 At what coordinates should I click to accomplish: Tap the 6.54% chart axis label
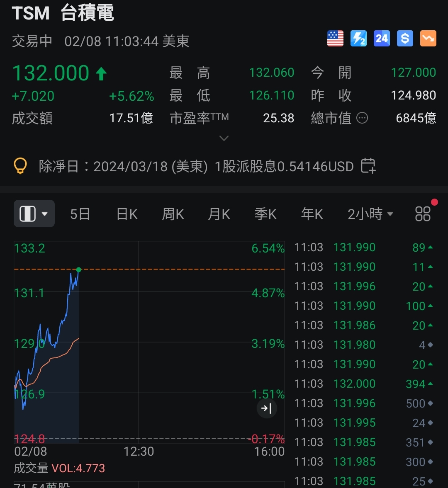pyautogui.click(x=268, y=248)
